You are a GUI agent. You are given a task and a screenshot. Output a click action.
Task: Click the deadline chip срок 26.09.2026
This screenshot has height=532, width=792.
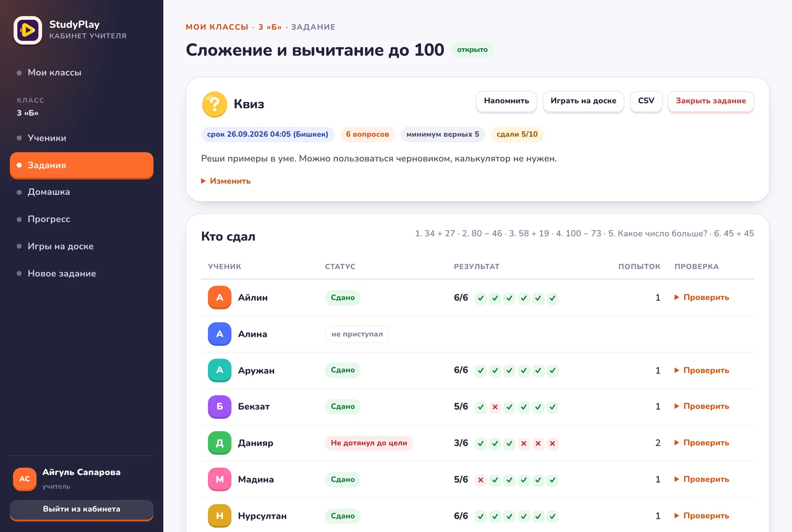tap(268, 135)
